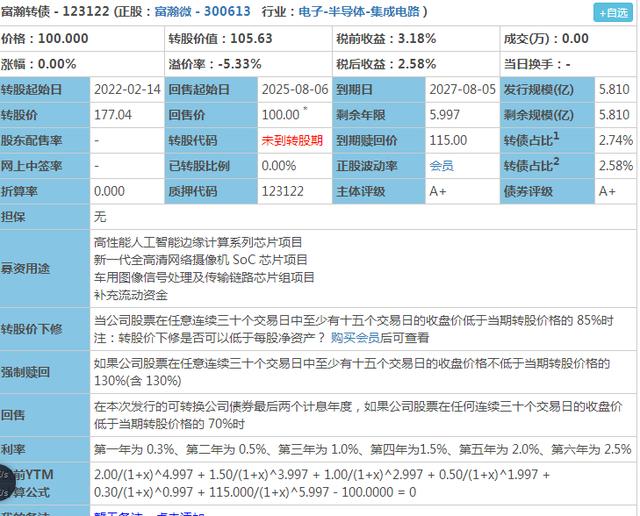Click 回售起始日 date 2025-08-06
The height and width of the screenshot is (516, 640).
tap(295, 89)
